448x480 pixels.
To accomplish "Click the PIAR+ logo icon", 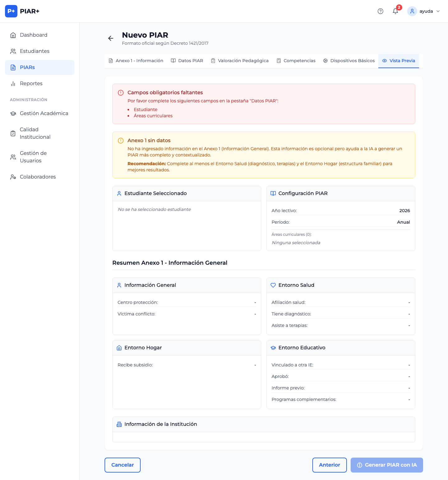I will coord(11,11).
